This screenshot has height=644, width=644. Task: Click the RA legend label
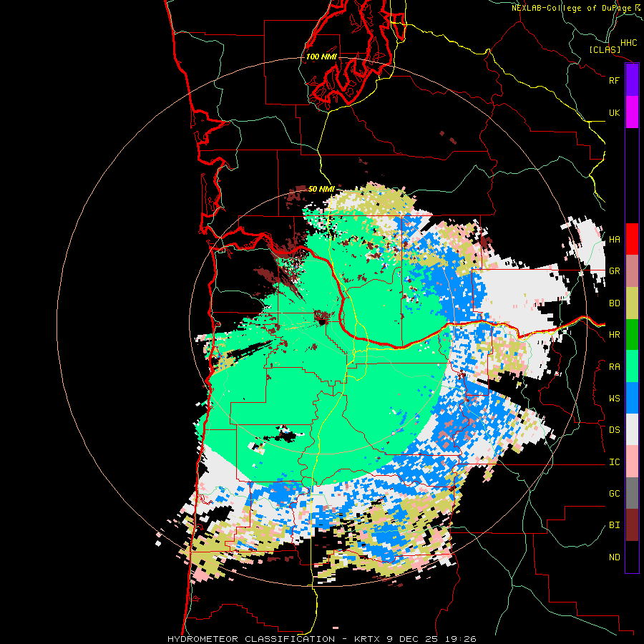pyautogui.click(x=614, y=367)
